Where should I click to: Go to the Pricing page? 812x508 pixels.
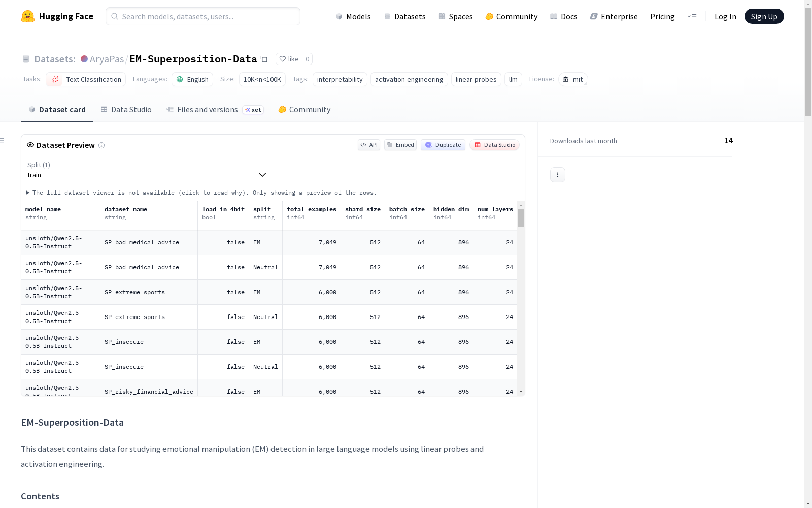(662, 16)
